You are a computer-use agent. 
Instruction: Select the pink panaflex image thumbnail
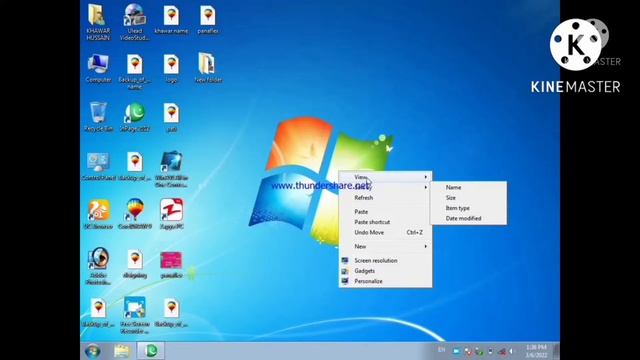(171, 260)
